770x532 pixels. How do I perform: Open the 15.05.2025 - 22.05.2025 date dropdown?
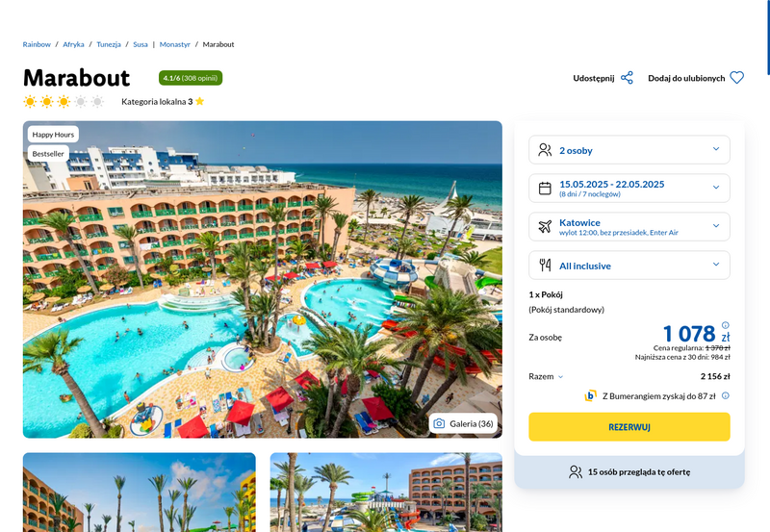point(629,188)
